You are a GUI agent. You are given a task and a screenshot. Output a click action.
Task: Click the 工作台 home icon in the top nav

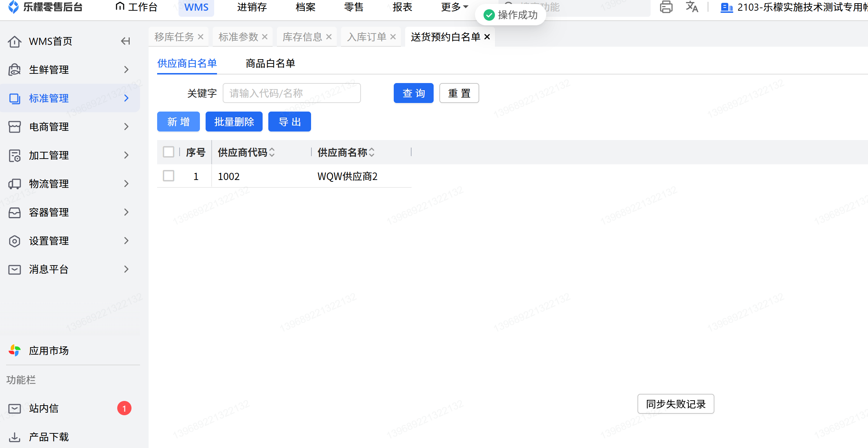click(x=120, y=6)
